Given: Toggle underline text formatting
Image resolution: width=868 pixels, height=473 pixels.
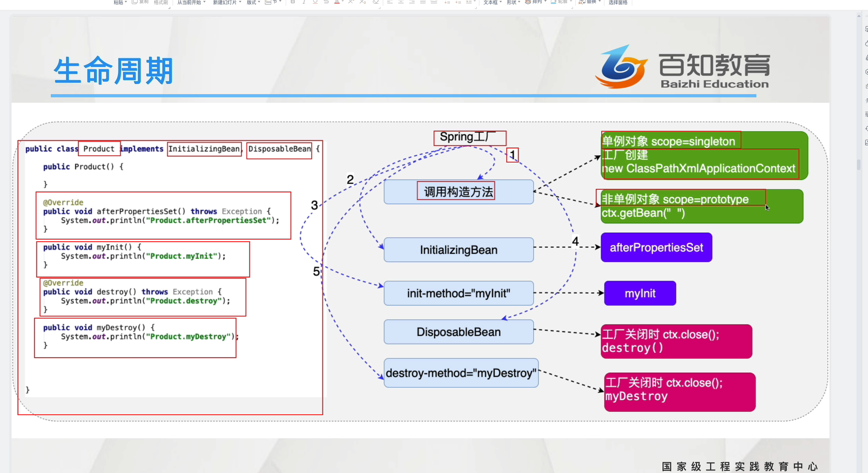Looking at the screenshot, I should tap(315, 2).
